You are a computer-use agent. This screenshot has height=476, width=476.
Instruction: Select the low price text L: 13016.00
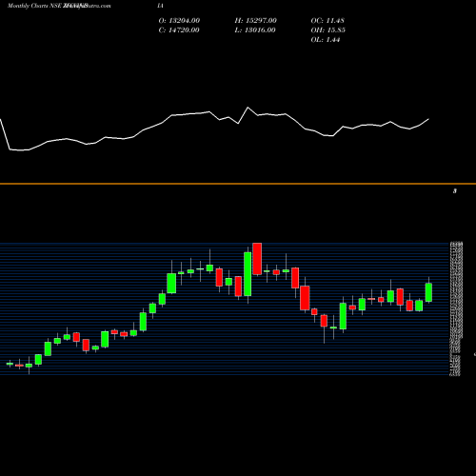(x=255, y=30)
